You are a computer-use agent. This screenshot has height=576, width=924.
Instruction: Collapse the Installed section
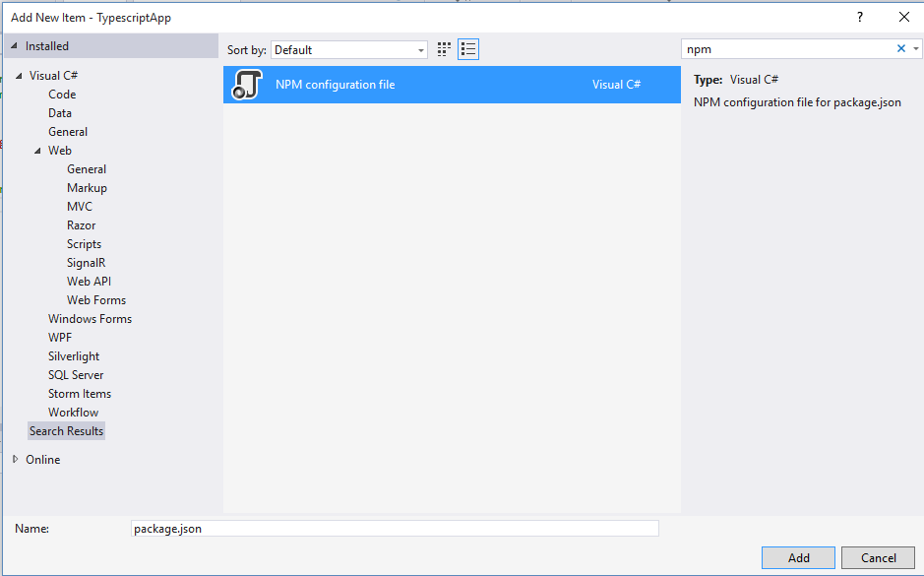14,46
